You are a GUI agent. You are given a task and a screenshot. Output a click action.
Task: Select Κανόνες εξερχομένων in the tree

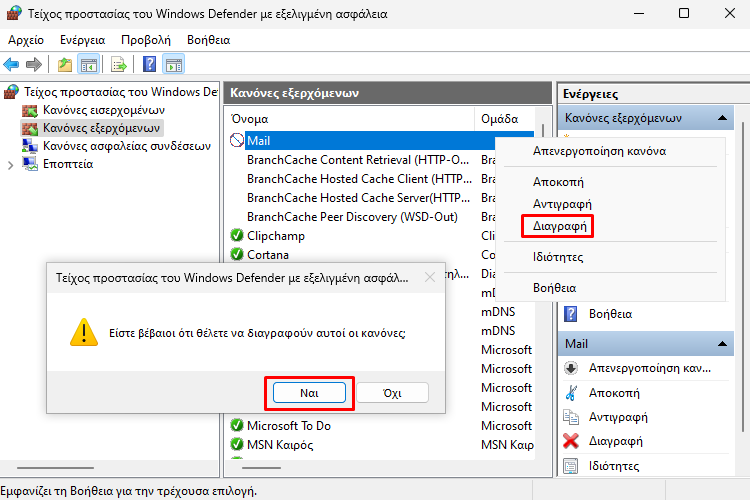[101, 128]
